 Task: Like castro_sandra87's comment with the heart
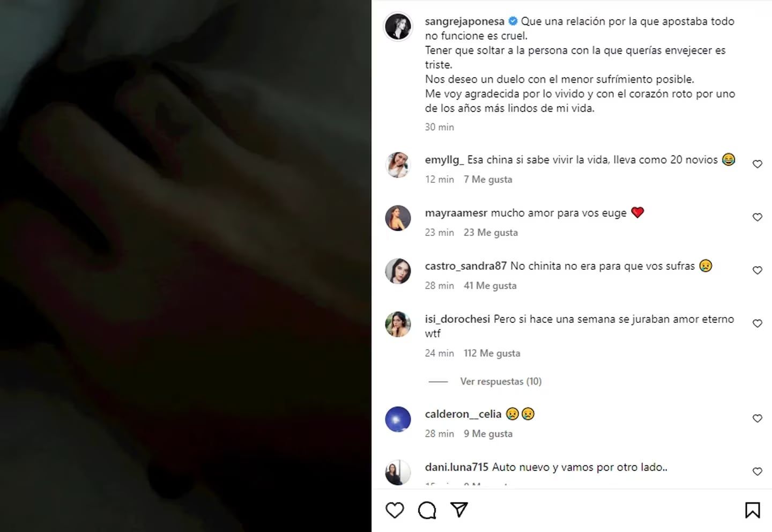click(x=757, y=270)
